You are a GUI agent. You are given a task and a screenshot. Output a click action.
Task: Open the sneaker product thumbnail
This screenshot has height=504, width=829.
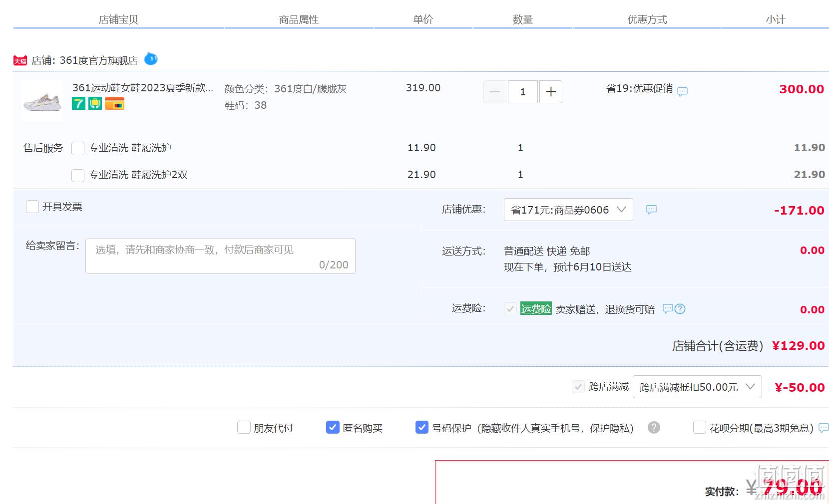42,101
